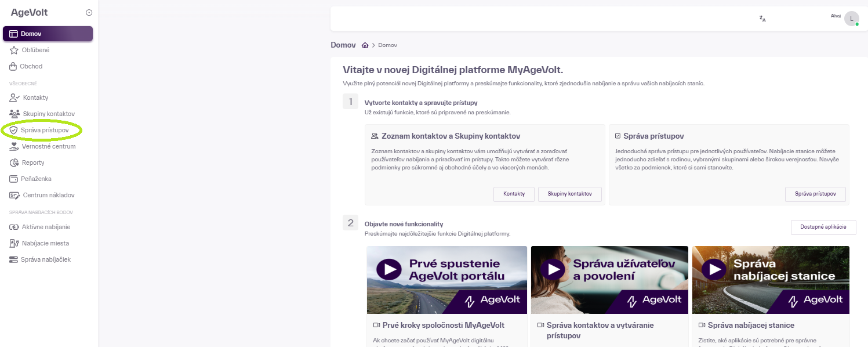Screen dimensions: 868x347
Task: Open Domov in the sidebar menu
Action: coord(48,34)
